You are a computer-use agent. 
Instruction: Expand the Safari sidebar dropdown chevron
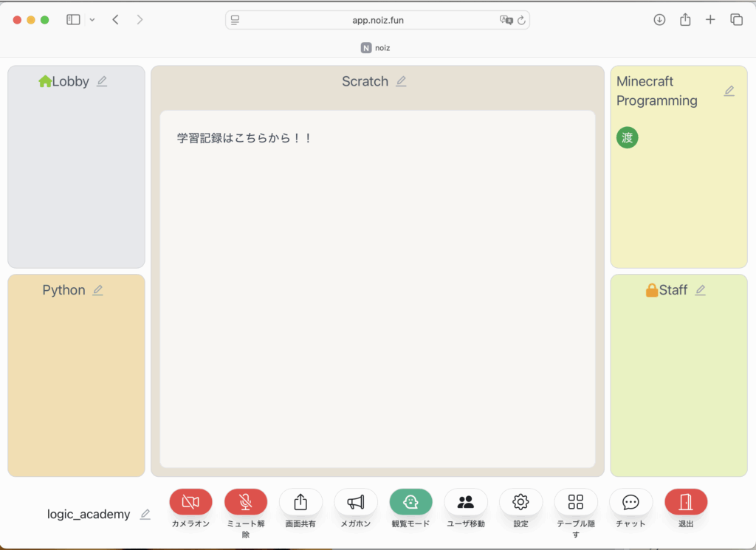coord(92,20)
